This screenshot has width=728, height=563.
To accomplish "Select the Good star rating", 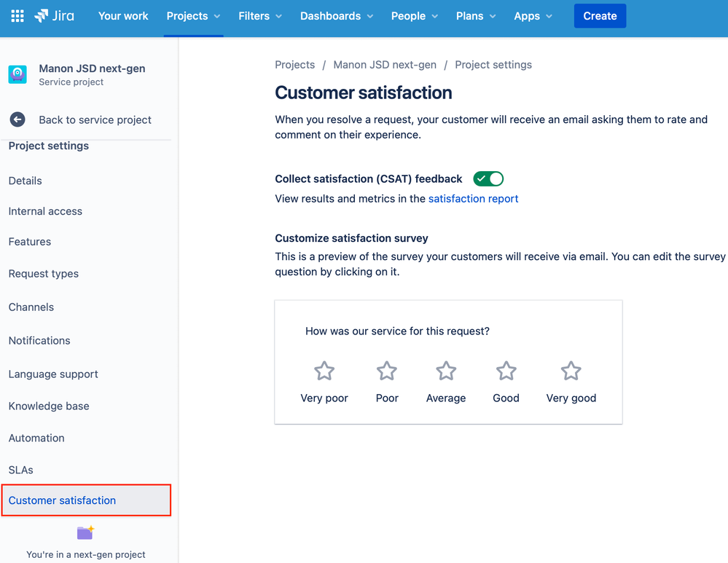I will coord(506,371).
